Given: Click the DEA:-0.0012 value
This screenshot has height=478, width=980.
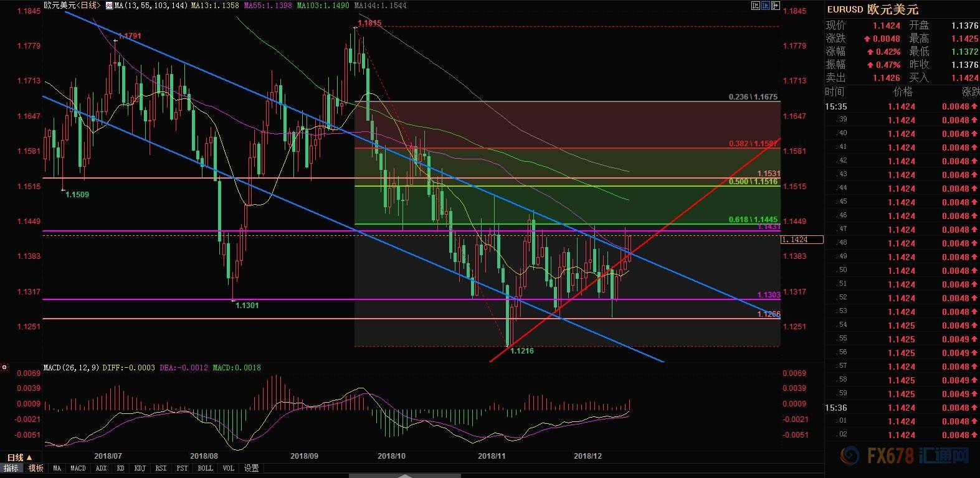Looking at the screenshot, I should point(184,368).
